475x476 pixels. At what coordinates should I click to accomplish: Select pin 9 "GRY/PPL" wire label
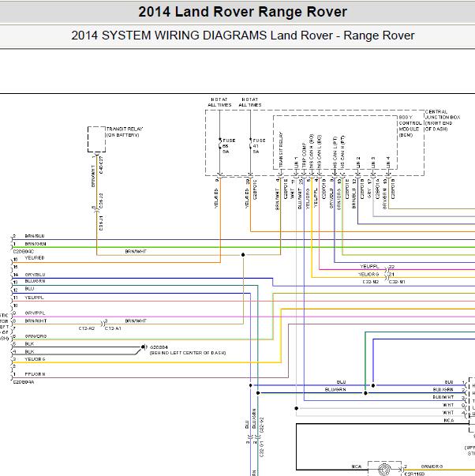(35, 313)
